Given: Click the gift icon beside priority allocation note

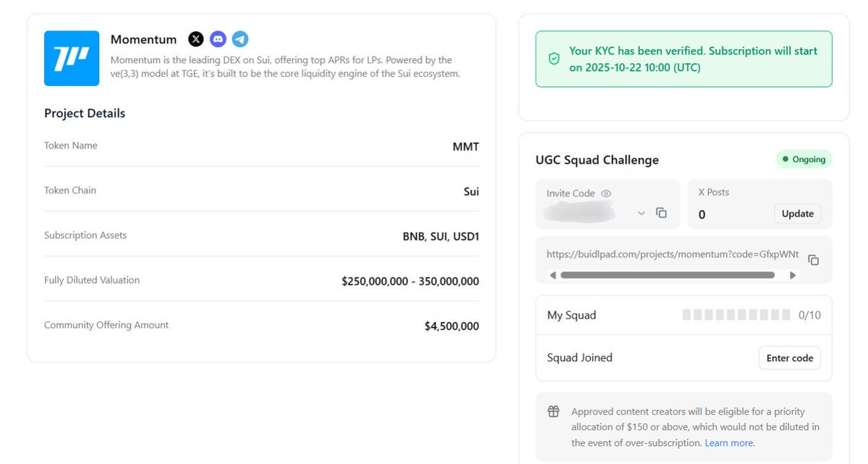Looking at the screenshot, I should [553, 412].
